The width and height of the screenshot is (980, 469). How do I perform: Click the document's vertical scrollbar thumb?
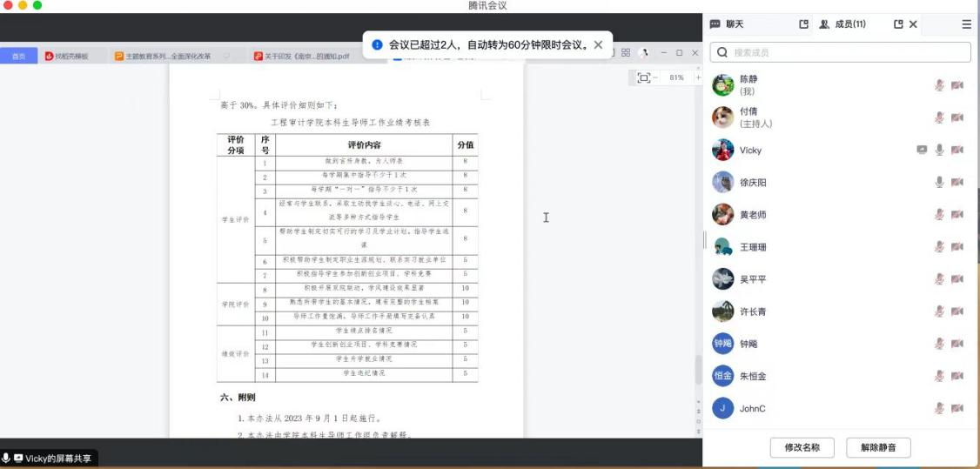697,370
